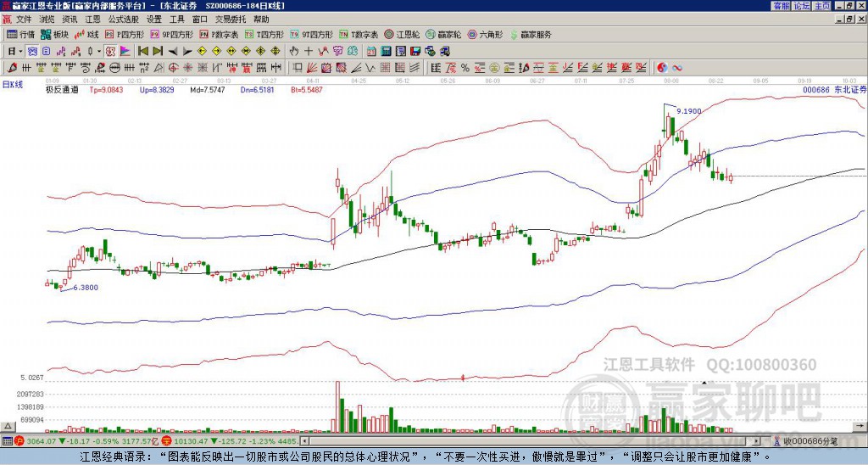Click the 6.3800 low price label
Screen dimensions: 868x465
click(86, 287)
